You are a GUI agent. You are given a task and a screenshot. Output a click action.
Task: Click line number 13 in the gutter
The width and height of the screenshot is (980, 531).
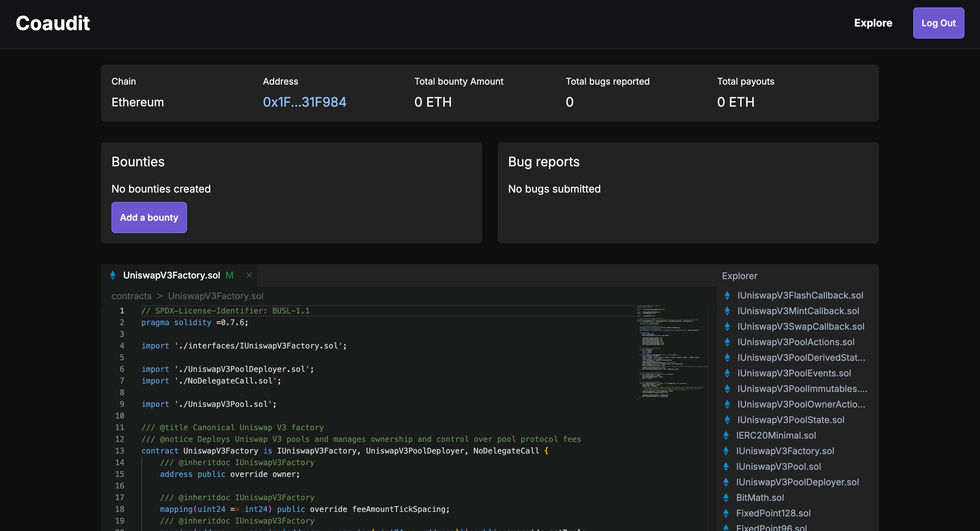[120, 451]
